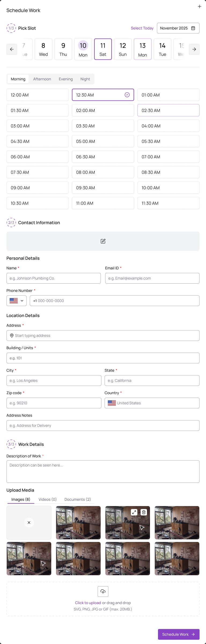
Task: Click the Name input field
Action: click(54, 278)
